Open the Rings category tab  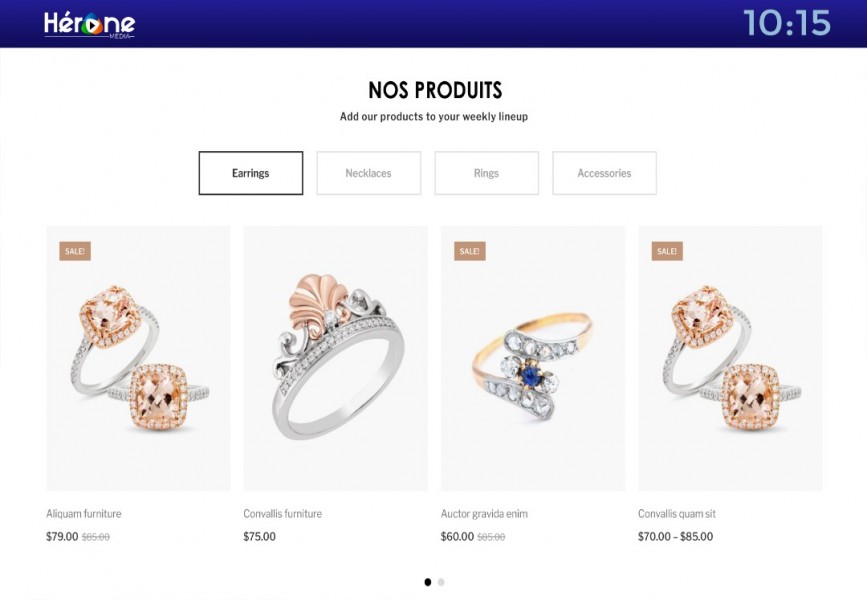pyautogui.click(x=486, y=173)
